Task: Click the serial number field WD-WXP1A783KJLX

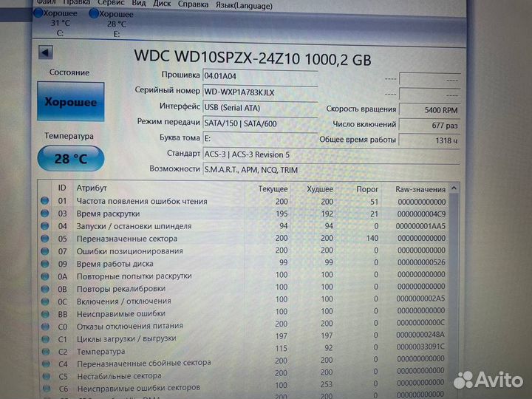Action: tap(260, 92)
